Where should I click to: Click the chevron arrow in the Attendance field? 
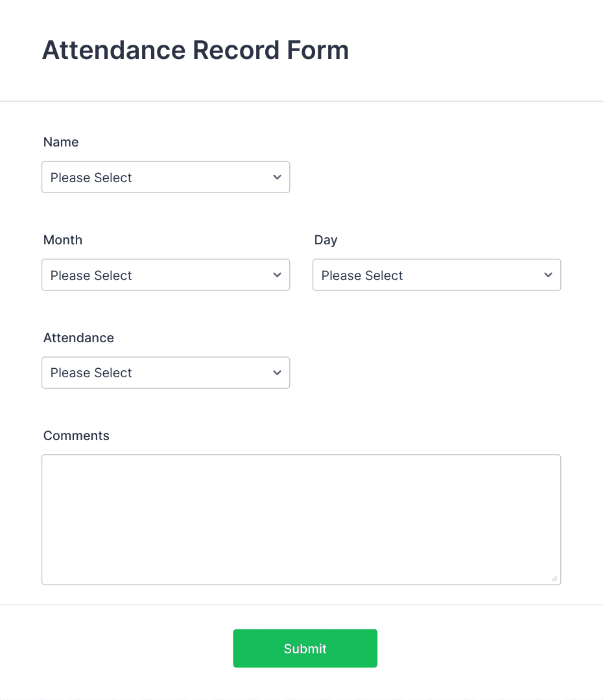(x=277, y=373)
